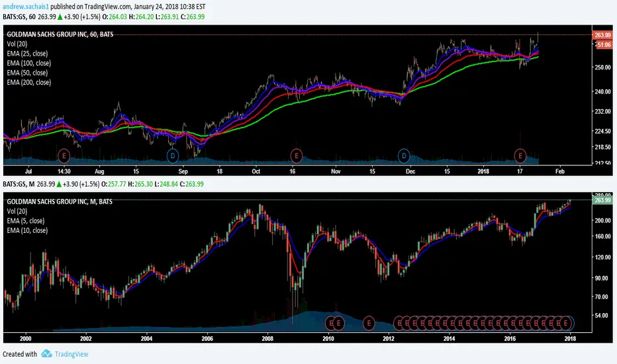
Task: Select the EMA (50, close) indicator label
Action: pos(27,73)
